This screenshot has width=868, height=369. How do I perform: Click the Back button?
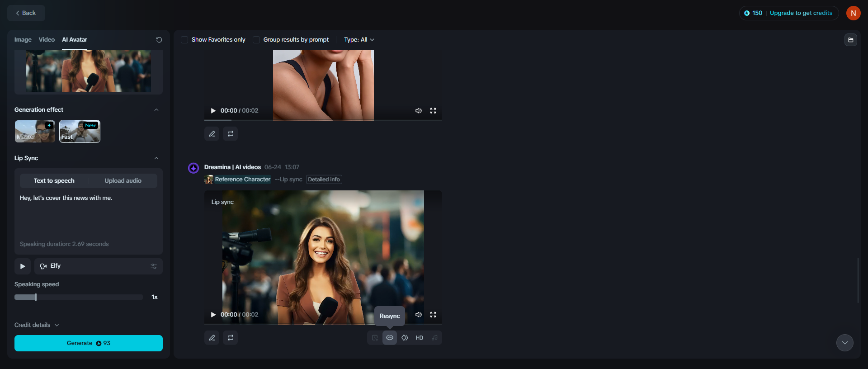pos(26,13)
